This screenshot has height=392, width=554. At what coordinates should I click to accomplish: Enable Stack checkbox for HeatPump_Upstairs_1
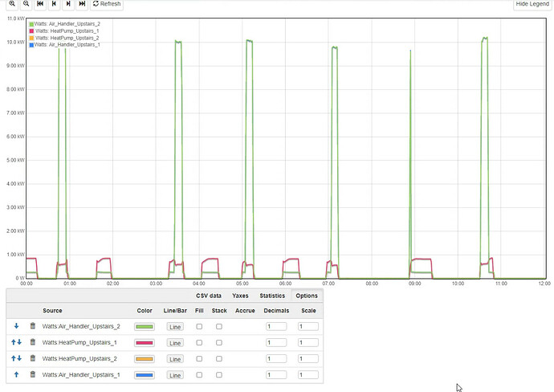[x=219, y=342]
